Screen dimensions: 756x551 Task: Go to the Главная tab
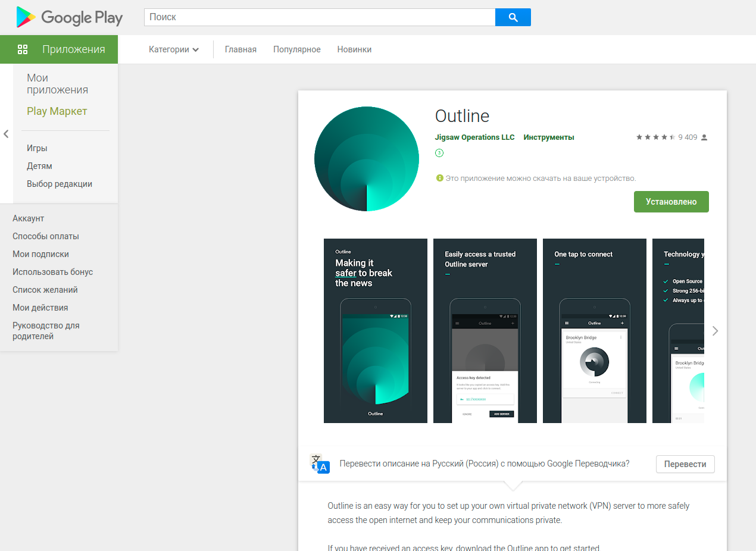pyautogui.click(x=240, y=49)
